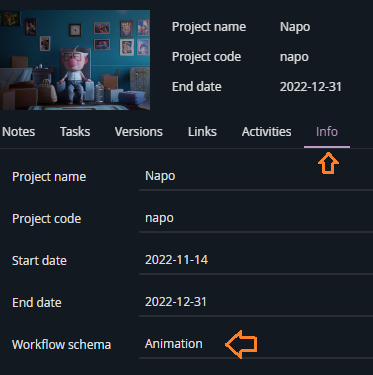373x375 pixels.
Task: Select the Links tab
Action: [202, 132]
